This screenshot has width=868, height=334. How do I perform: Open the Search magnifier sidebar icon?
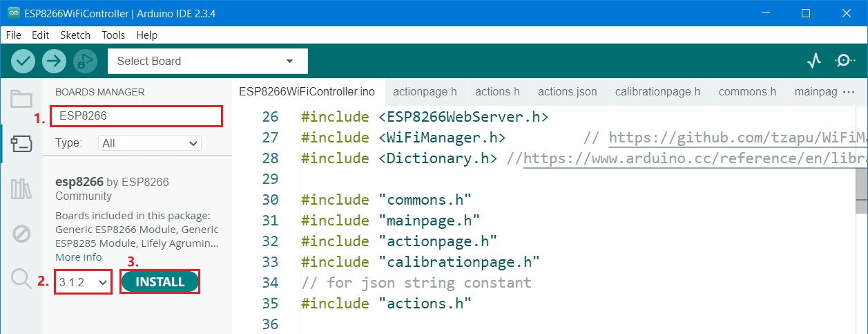(21, 279)
